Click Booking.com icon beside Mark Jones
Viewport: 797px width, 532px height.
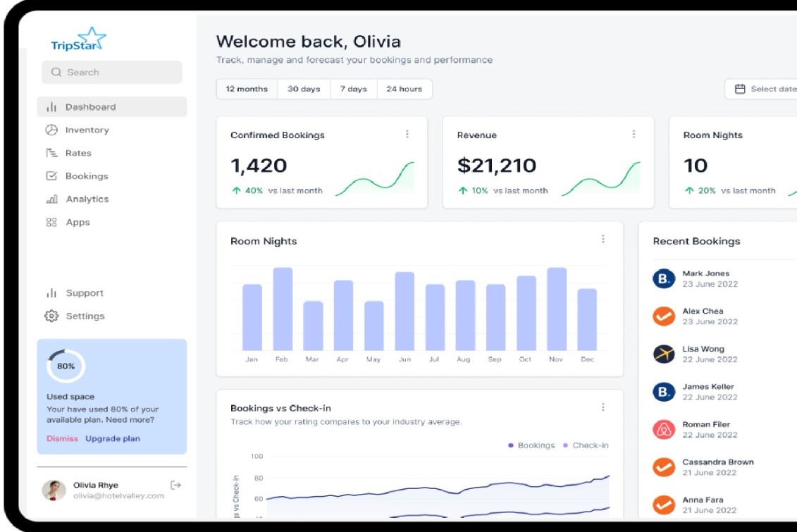pyautogui.click(x=664, y=279)
